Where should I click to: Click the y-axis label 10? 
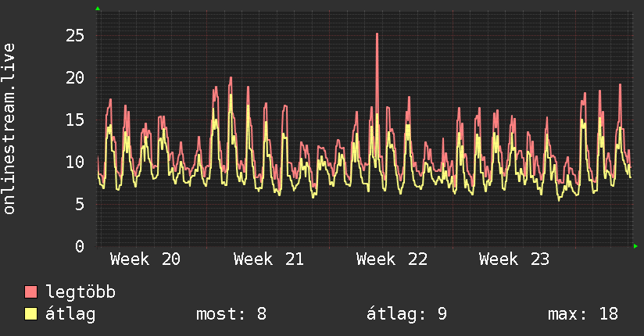click(75, 163)
